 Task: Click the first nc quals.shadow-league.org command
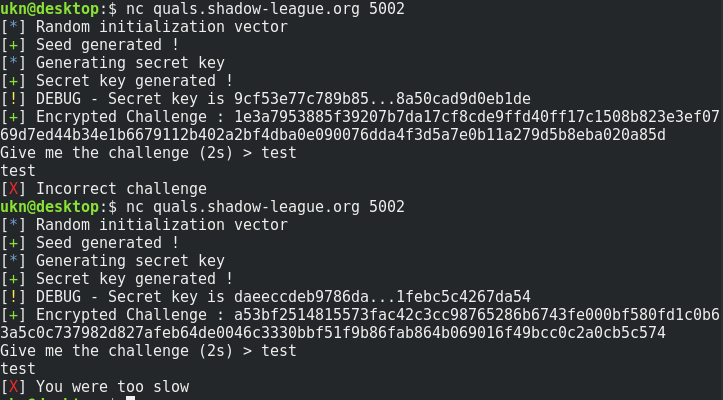(265, 9)
